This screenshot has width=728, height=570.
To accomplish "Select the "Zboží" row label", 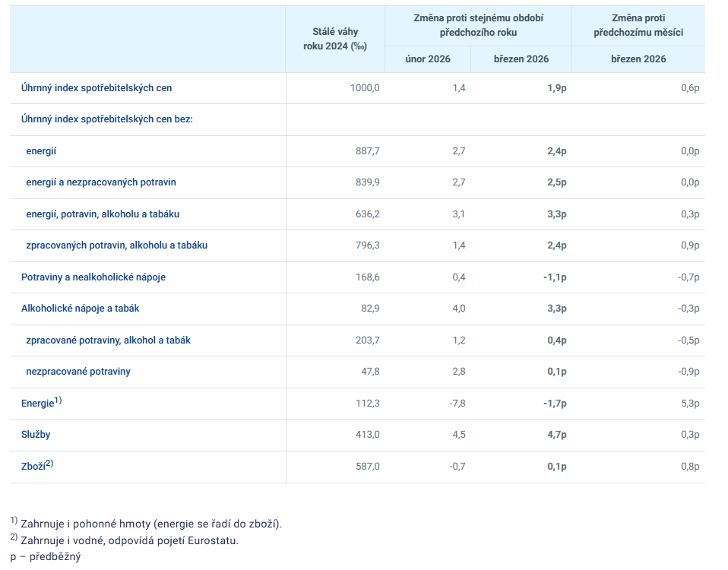I will [x=34, y=467].
